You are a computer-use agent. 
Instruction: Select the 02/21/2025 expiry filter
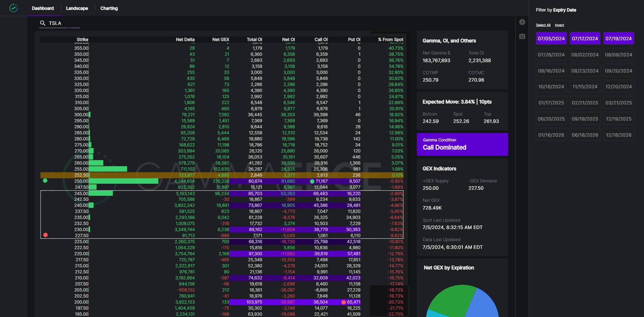coord(585,103)
